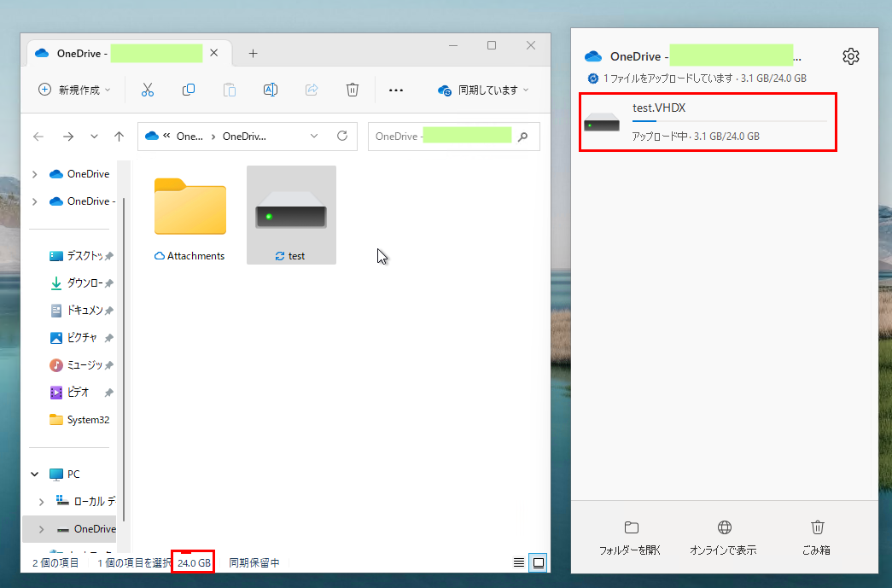Click the Copy icon in Explorer toolbar
This screenshot has width=892, height=588.
(189, 90)
